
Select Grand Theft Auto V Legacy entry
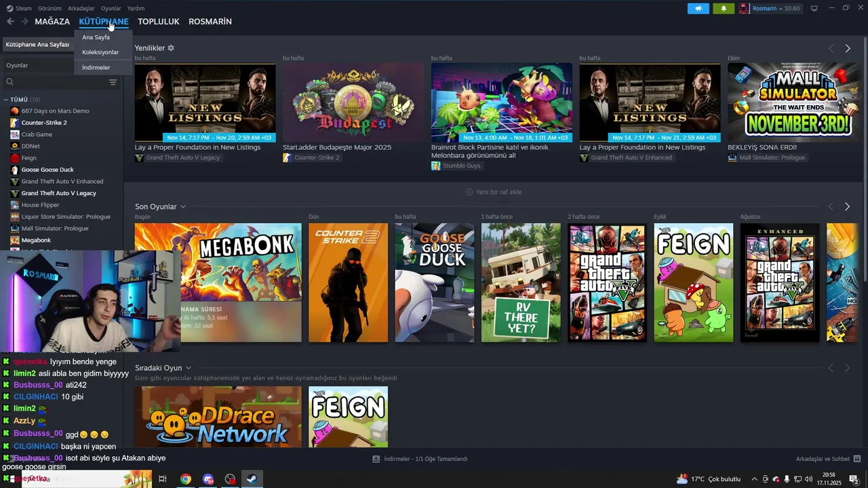pyautogui.click(x=58, y=193)
